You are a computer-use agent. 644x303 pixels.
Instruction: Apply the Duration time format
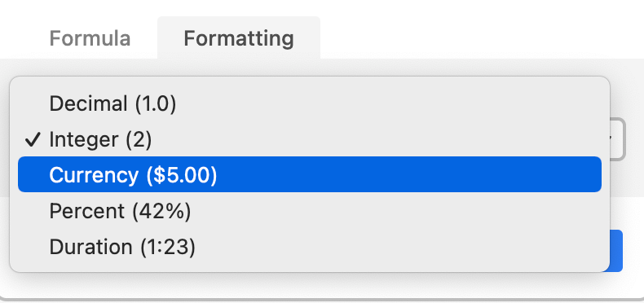(310, 247)
